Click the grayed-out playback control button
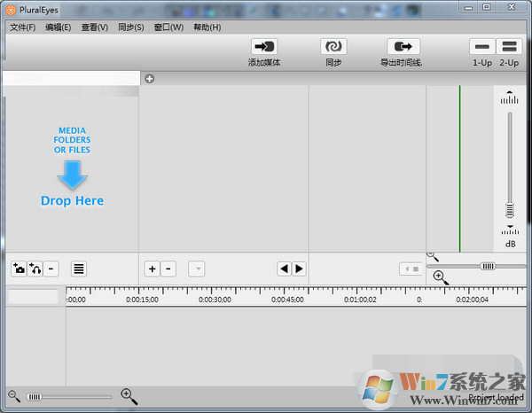Viewport: 532px width, 413px height. [x=411, y=269]
